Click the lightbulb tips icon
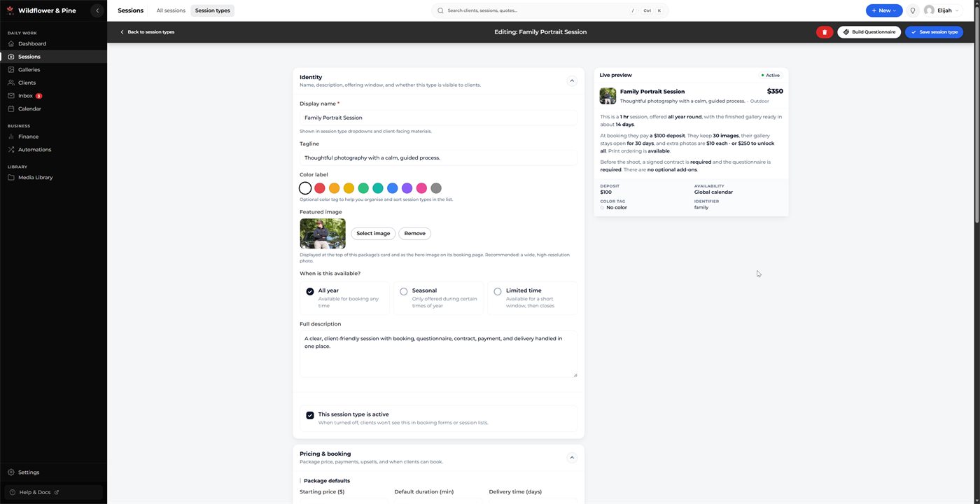The image size is (980, 504). point(913,10)
